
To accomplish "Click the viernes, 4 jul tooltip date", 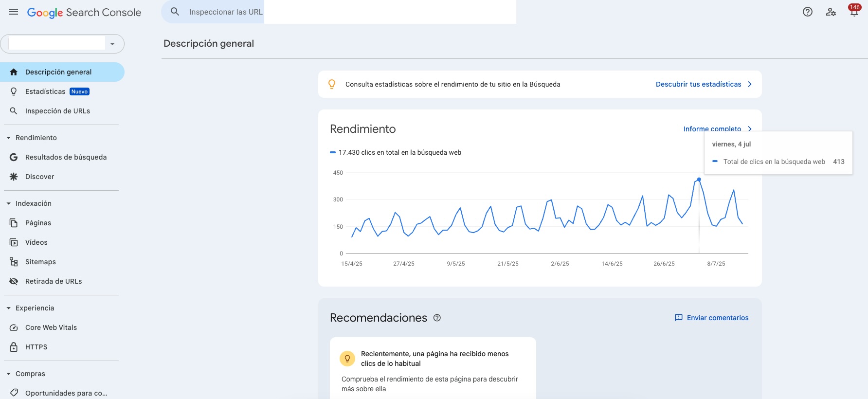I will (x=731, y=144).
